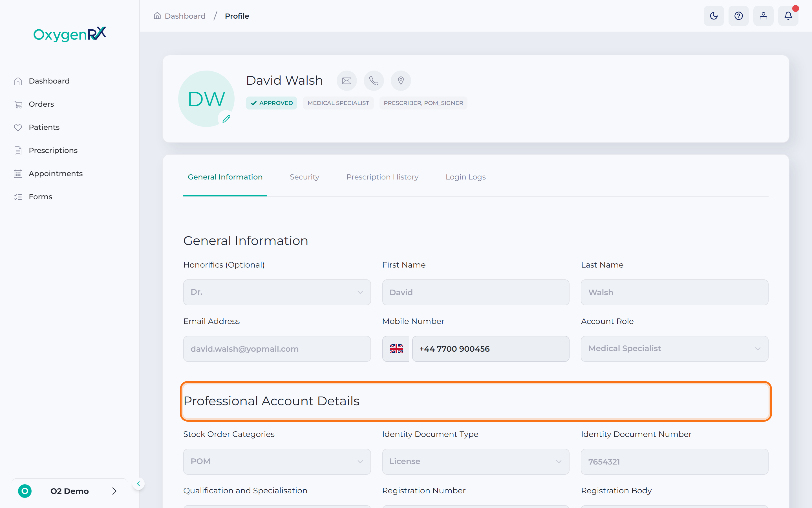Click the UK flag country selector

pyautogui.click(x=396, y=349)
